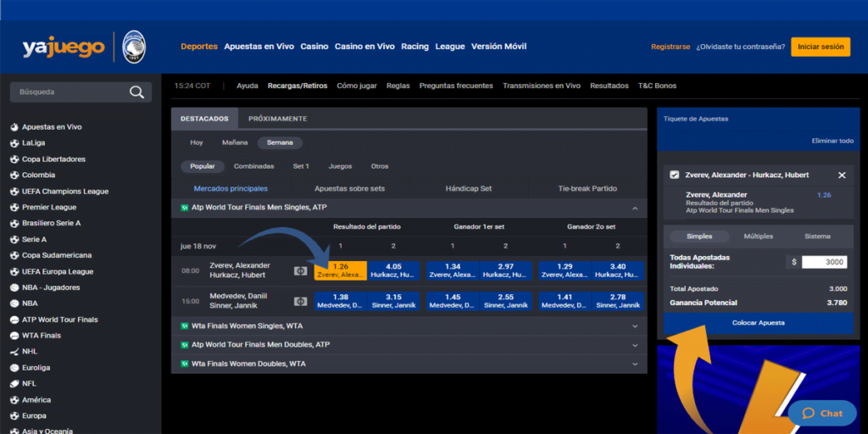868x434 pixels.
Task: Open live stream icon for Zverev match
Action: 300,270
